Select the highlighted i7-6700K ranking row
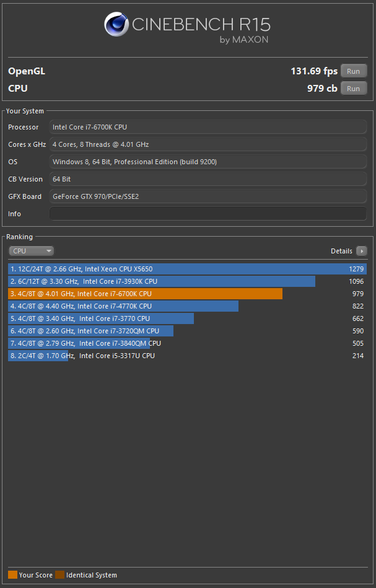The height and width of the screenshot is (588, 376). (186, 294)
